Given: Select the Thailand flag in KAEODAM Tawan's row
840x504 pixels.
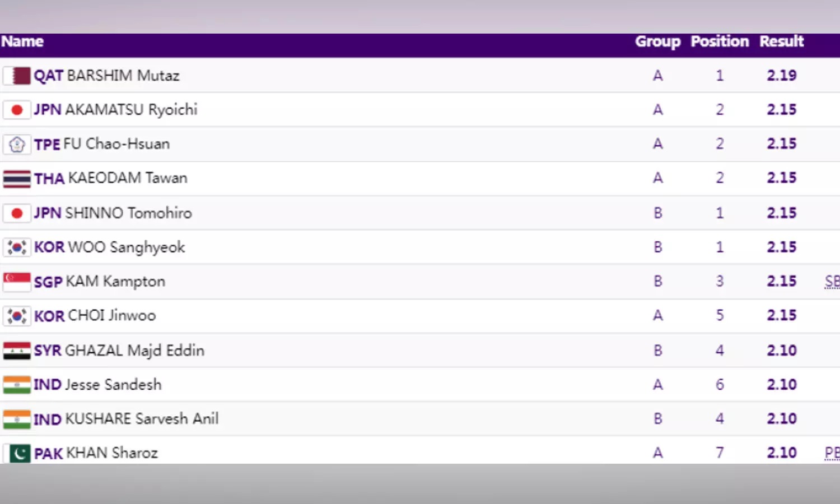Looking at the screenshot, I should [x=17, y=179].
